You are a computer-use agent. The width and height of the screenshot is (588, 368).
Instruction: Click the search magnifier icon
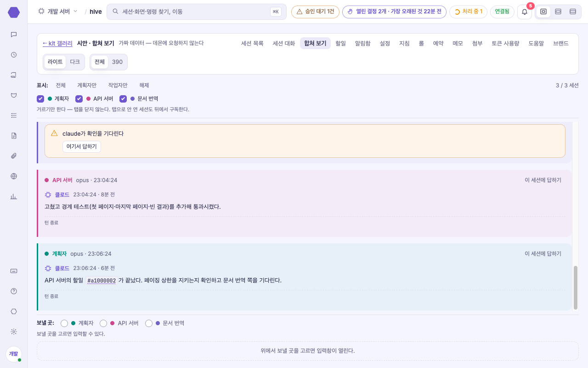115,11
